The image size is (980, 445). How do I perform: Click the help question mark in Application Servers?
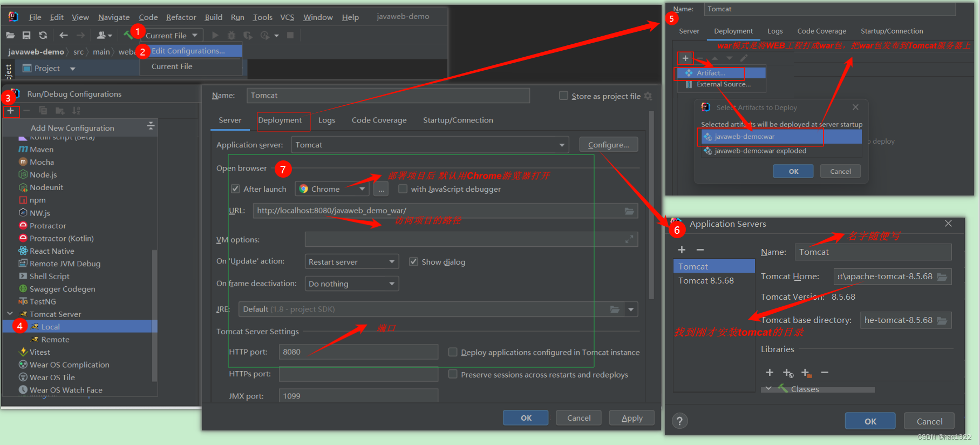(680, 421)
